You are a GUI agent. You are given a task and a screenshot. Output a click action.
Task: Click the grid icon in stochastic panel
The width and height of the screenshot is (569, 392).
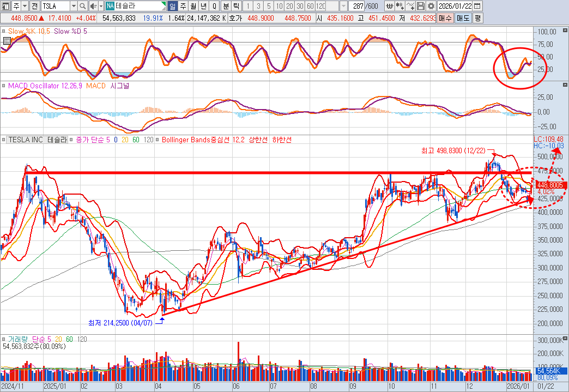pos(6,41)
